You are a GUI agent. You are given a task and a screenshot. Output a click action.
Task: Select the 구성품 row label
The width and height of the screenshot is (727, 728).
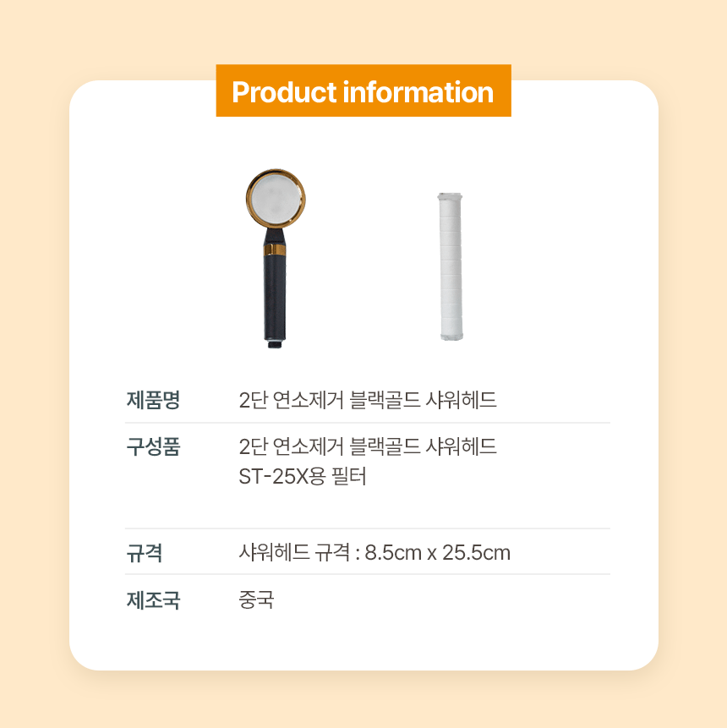pyautogui.click(x=153, y=446)
